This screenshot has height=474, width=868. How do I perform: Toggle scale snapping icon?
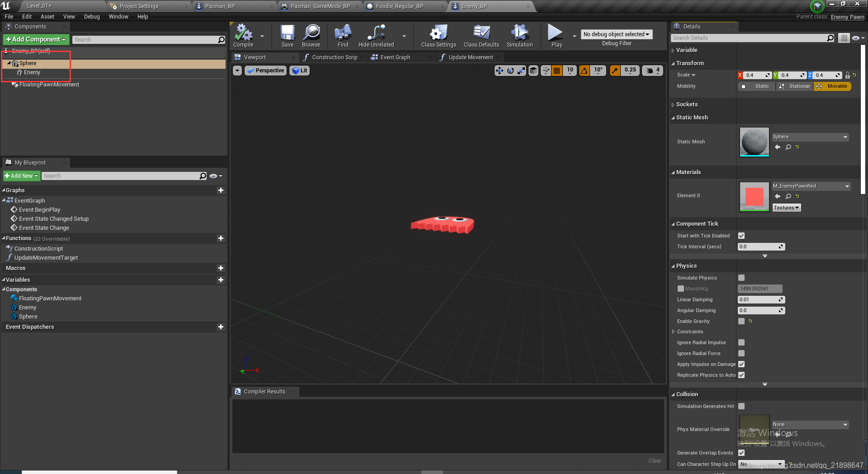point(615,71)
